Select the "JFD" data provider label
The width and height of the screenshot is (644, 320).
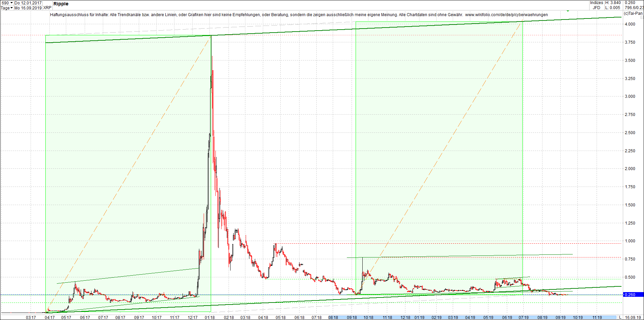coord(597,7)
